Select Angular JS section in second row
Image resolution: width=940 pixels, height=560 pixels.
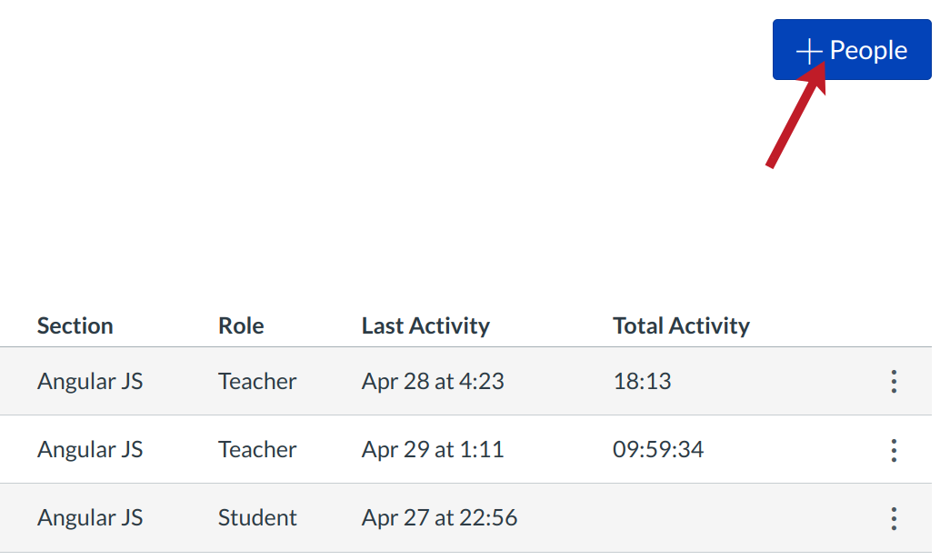[90, 450]
